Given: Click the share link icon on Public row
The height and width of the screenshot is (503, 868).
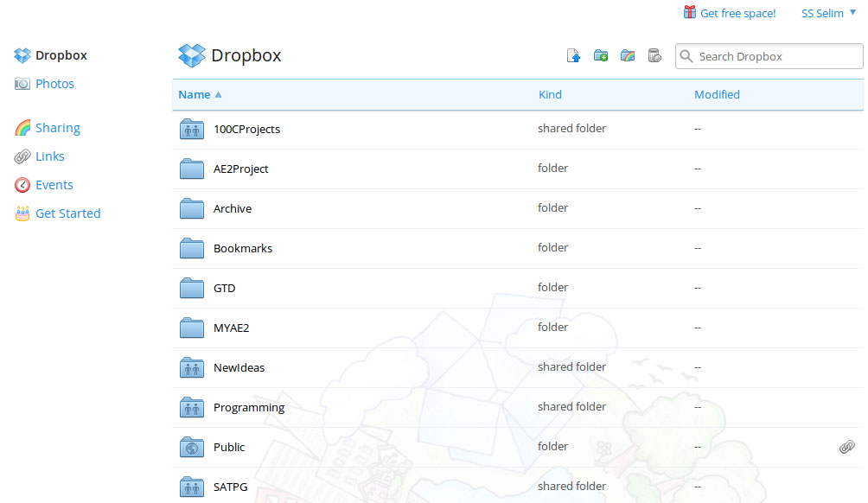Looking at the screenshot, I should point(847,447).
